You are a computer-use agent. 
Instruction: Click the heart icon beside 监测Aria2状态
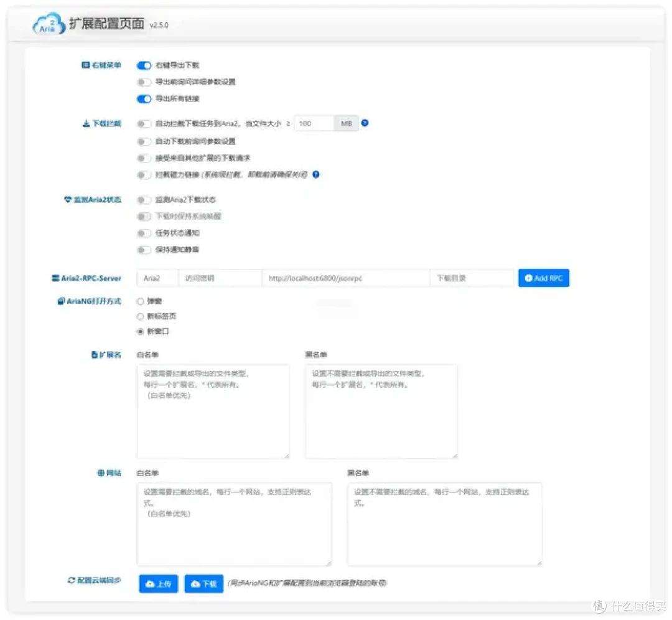(67, 200)
